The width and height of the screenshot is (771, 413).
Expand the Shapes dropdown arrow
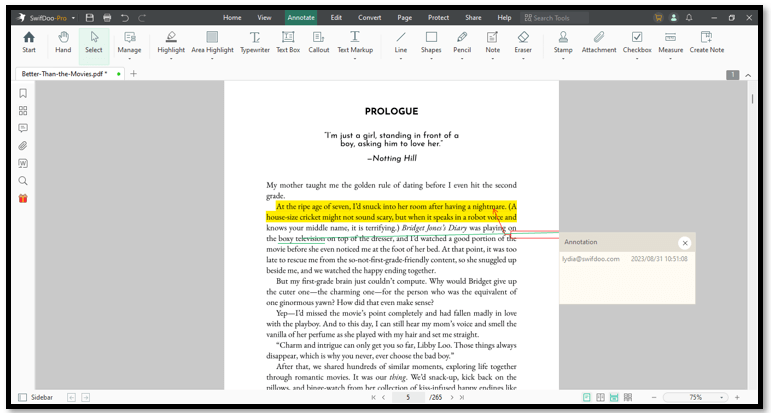tap(431, 59)
